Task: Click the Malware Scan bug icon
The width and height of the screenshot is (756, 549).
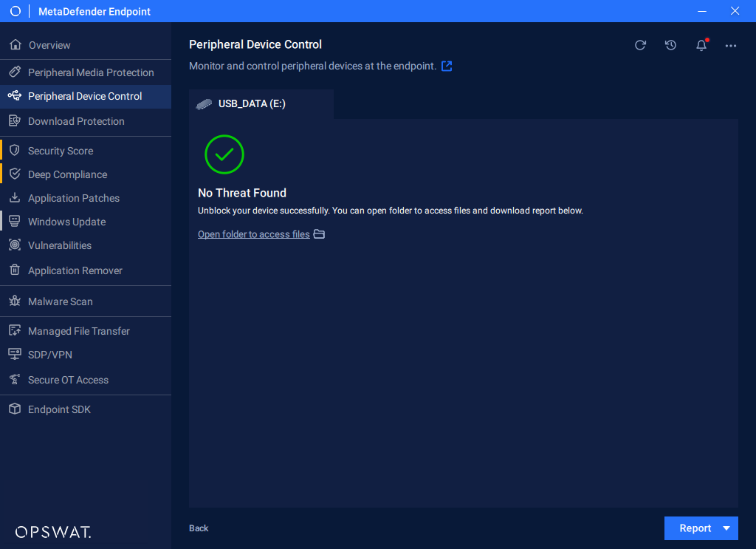Action: click(15, 301)
